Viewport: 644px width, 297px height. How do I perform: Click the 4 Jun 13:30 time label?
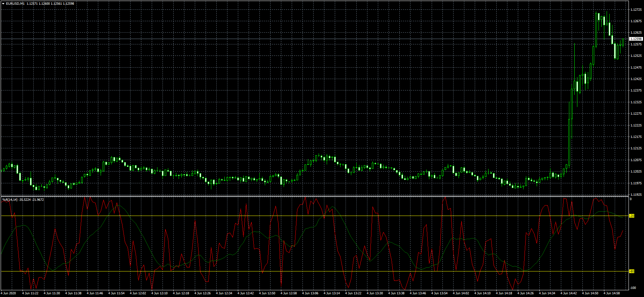coord(375,293)
